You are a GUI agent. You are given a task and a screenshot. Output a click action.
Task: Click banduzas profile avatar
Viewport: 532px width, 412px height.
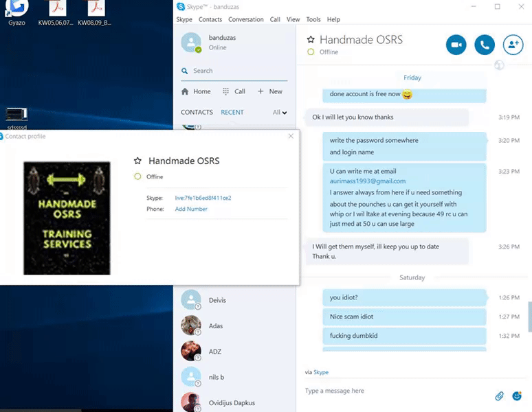pyautogui.click(x=191, y=43)
